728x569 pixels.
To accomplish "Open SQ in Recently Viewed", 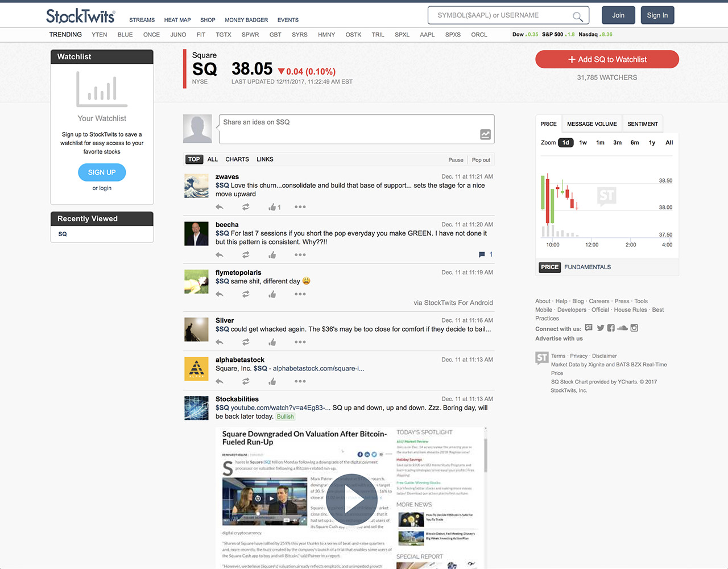I will tap(63, 234).
